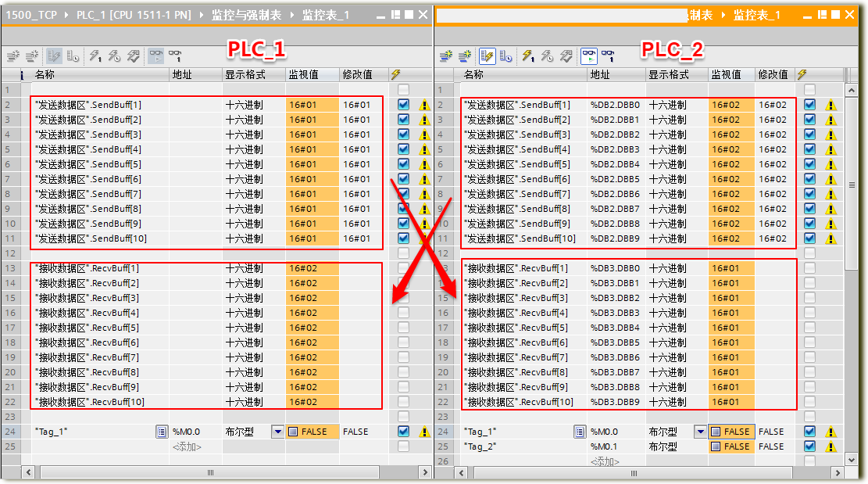The height and width of the screenshot is (484, 868).
Task: Uncheck modify checkbox for PLC_2 SendBuff[8]
Action: point(810,208)
